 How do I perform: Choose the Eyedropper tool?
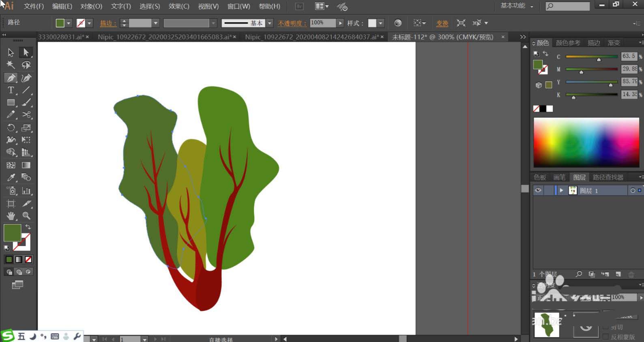click(11, 178)
